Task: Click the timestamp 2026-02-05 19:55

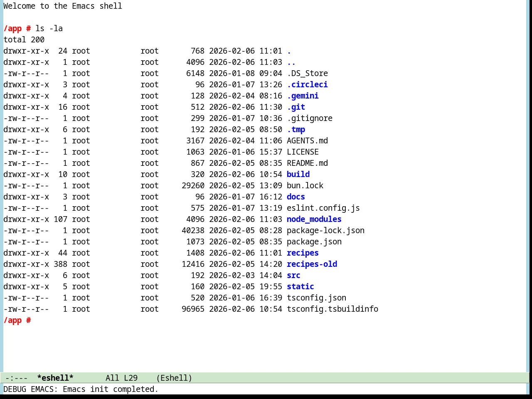Action: click(246, 286)
